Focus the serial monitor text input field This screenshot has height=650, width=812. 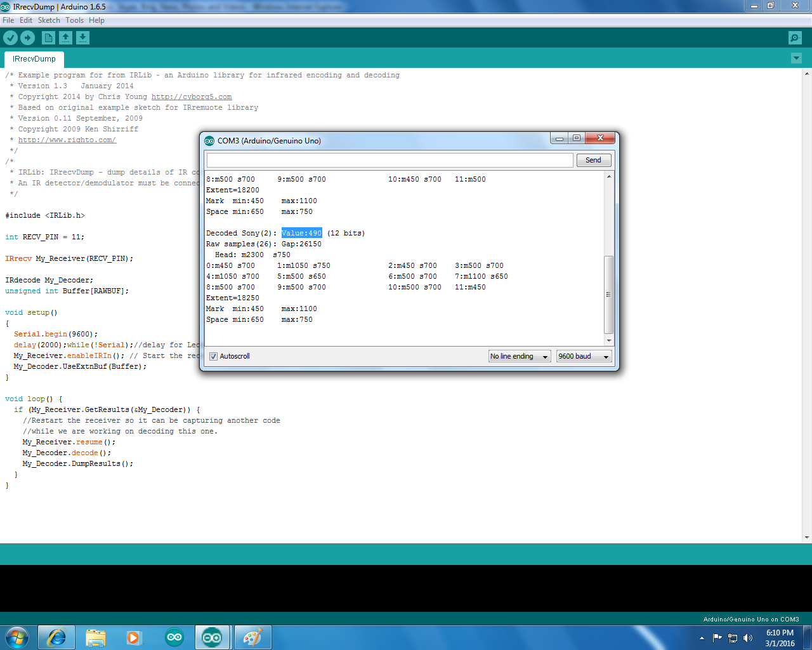(390, 160)
